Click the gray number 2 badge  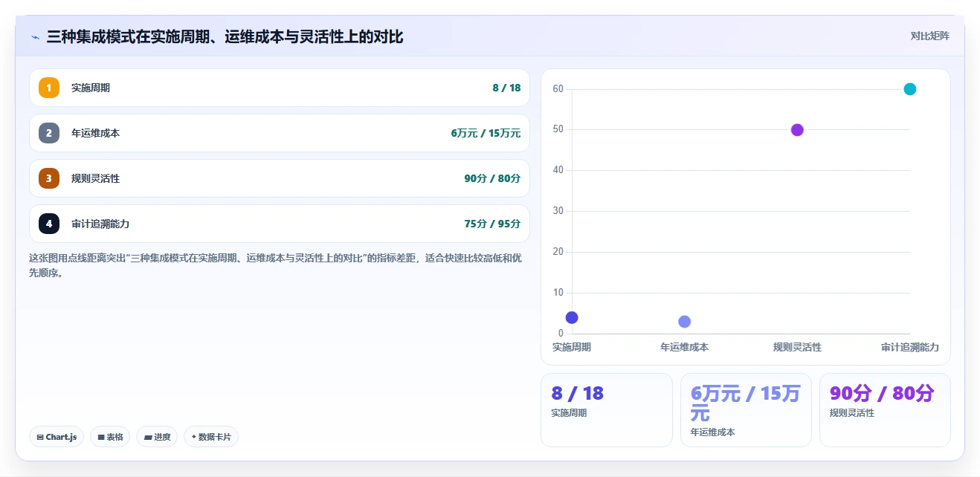49,133
